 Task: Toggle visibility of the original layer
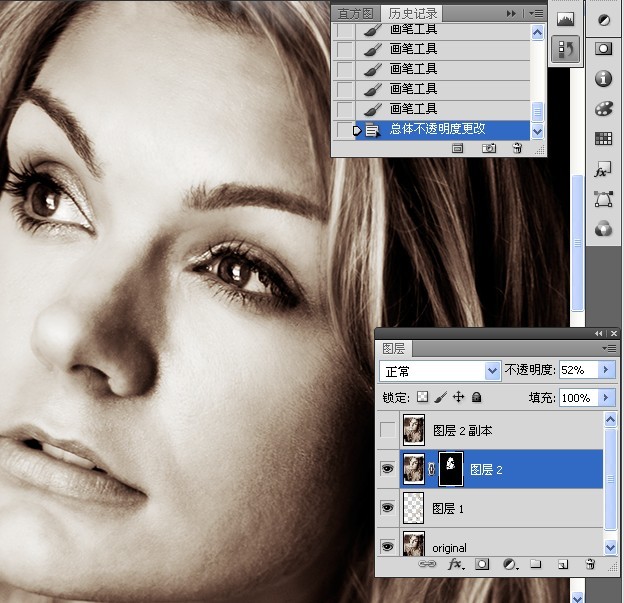click(387, 546)
